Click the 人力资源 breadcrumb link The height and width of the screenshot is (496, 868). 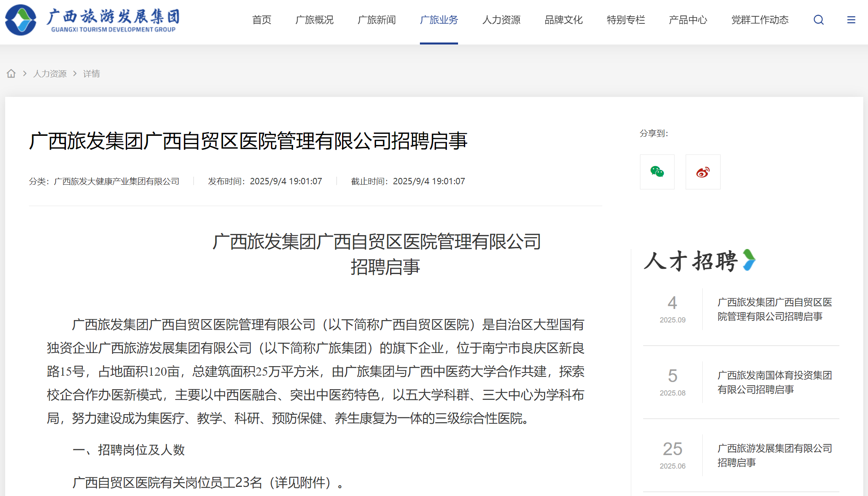[50, 73]
